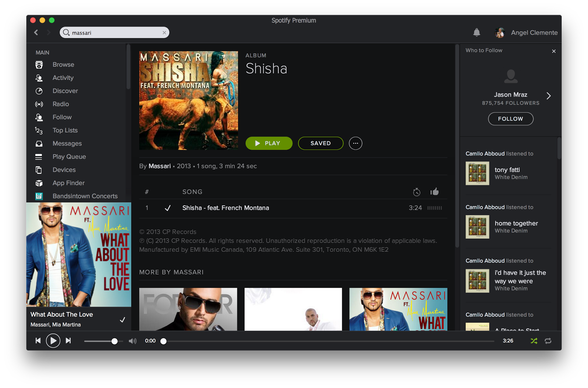
Task: Open the Messages inbox icon
Action: point(39,144)
